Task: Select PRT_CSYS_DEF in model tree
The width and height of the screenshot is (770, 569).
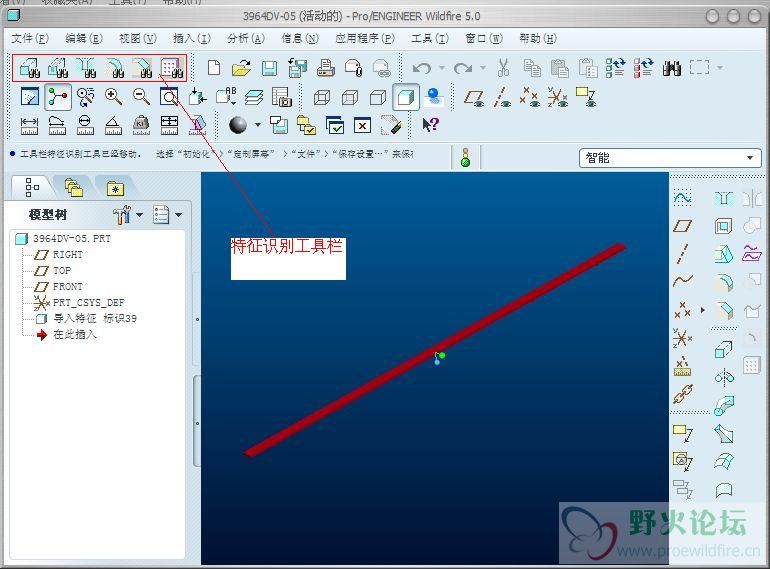Action: [x=88, y=302]
